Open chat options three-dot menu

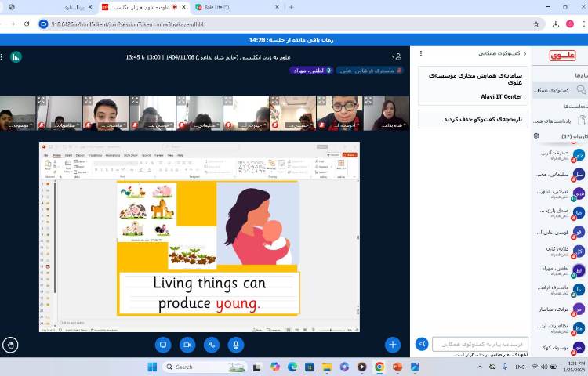pyautogui.click(x=421, y=53)
